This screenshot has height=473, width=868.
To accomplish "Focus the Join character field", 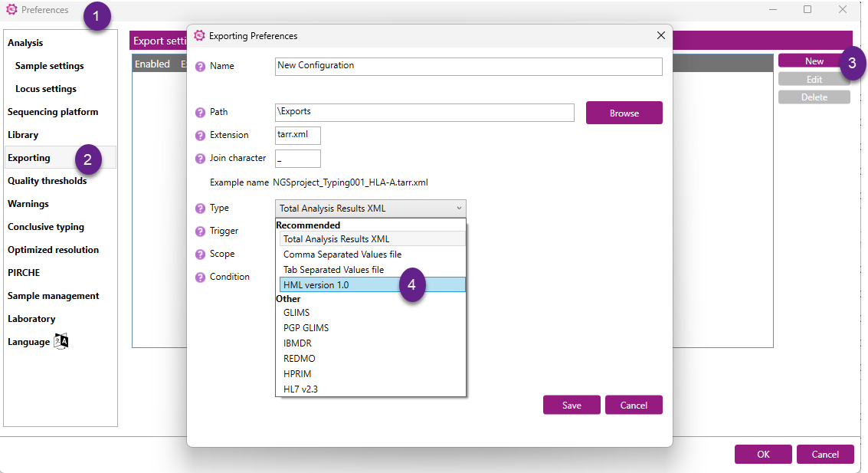I will 298,159.
